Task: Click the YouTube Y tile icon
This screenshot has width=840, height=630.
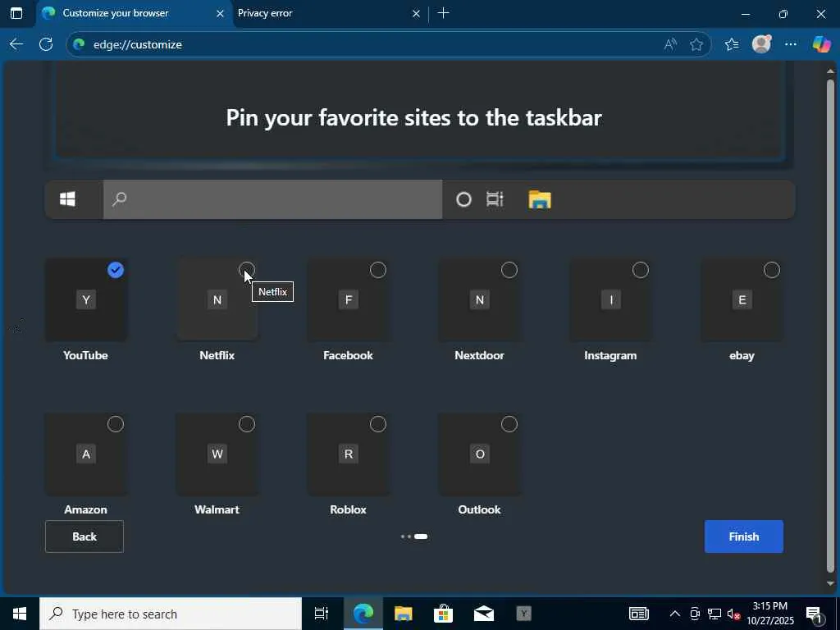Action: pos(85,299)
